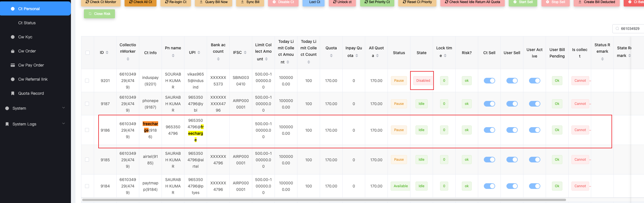Expand the System Logs menu
Screen dimensions: 644x203
(35, 124)
